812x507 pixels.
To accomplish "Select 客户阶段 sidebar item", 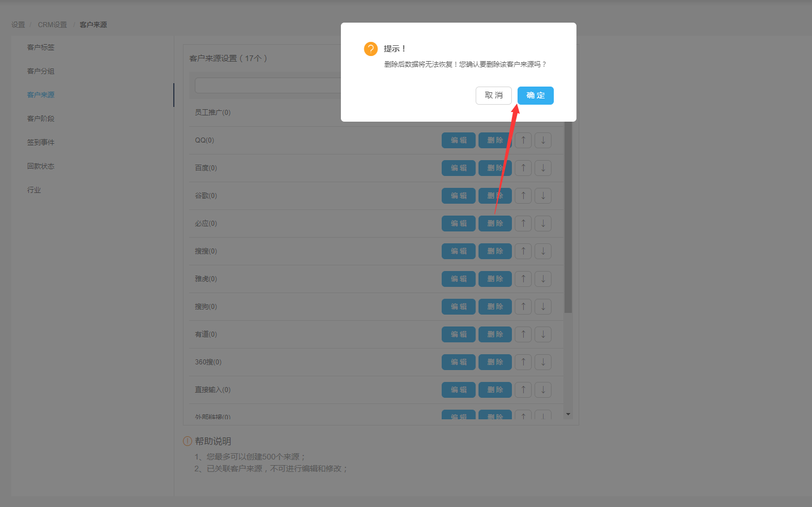I will (x=41, y=119).
